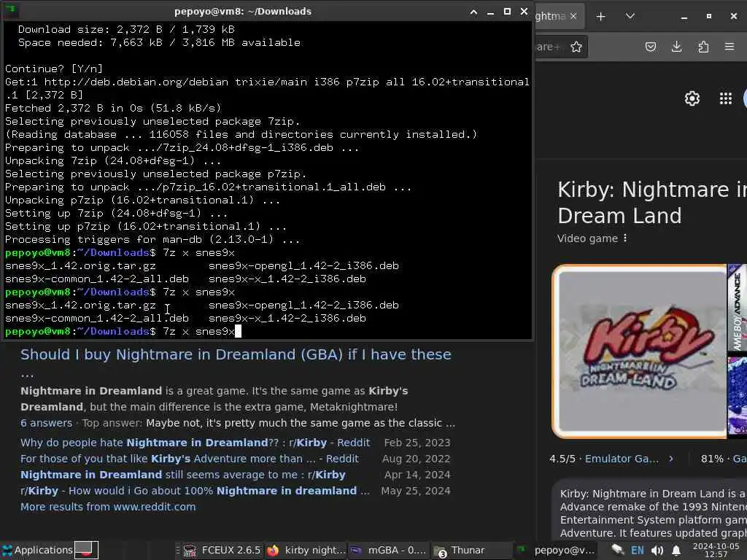Click 'Kirby: Nightmare in Dream Land' panel title
This screenshot has height=560, width=747.
click(x=652, y=203)
